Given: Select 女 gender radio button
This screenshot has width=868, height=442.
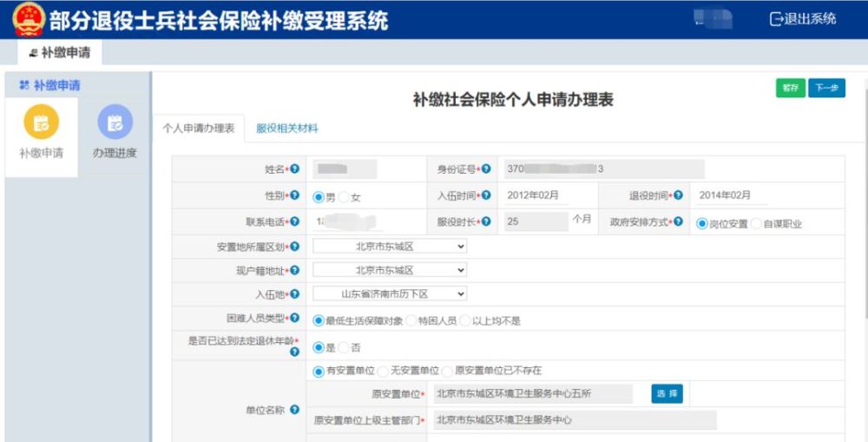Looking at the screenshot, I should pyautogui.click(x=344, y=197).
